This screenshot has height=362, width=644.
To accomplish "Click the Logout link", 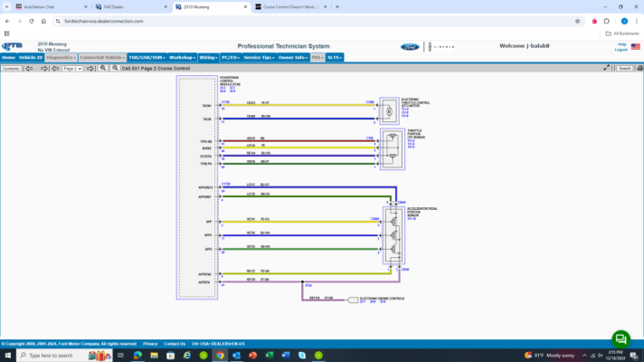I will [x=620, y=49].
